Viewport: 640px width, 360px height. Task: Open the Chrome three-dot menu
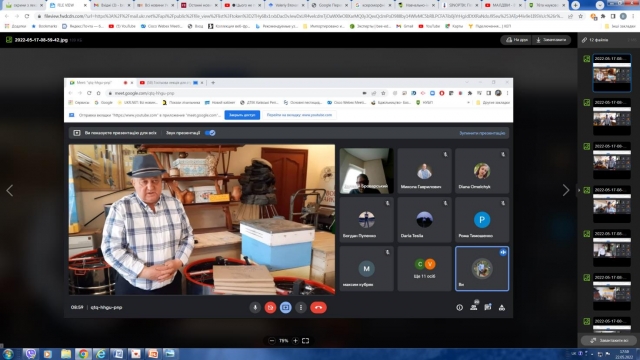coord(634,16)
